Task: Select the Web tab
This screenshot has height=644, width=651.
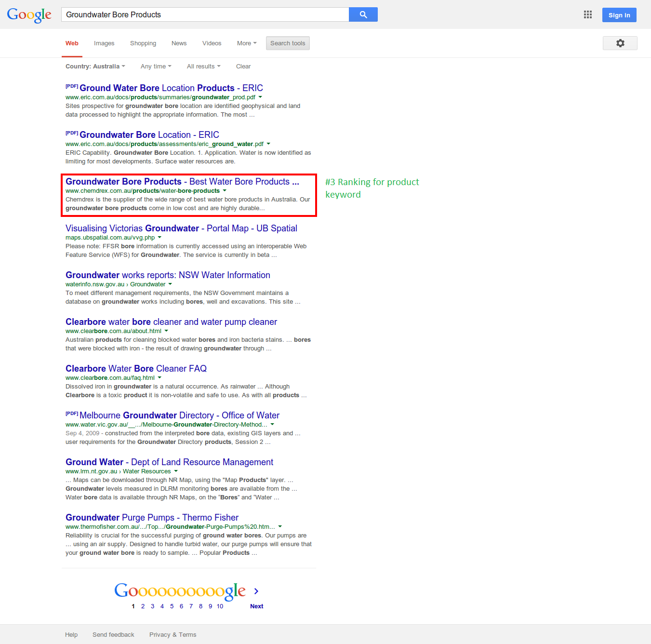Action: coord(72,43)
